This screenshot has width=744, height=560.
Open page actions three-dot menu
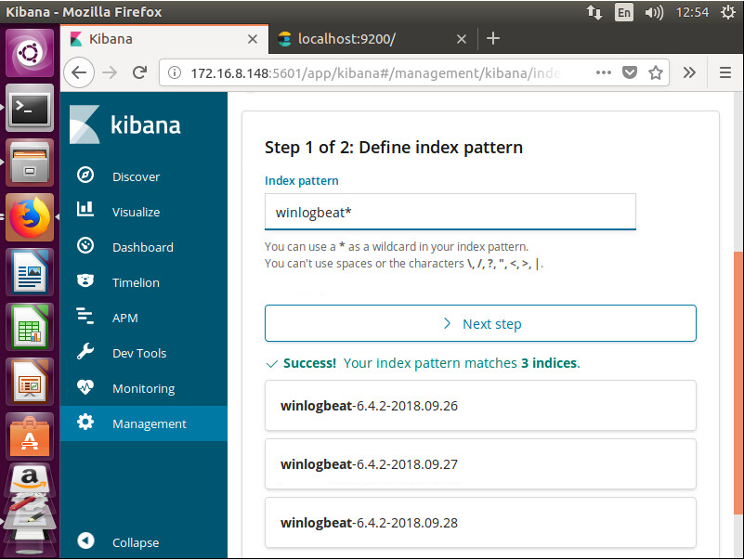click(604, 72)
